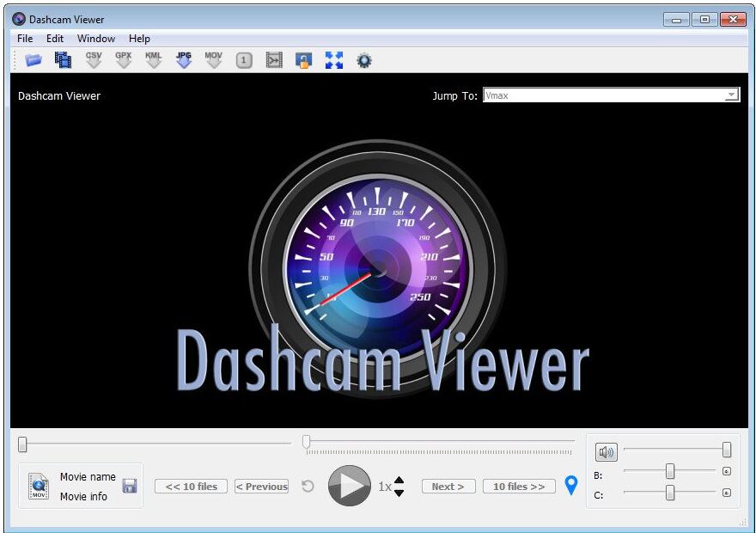The image size is (756, 533).
Task: Click the B brightness slider handle
Action: [x=670, y=471]
